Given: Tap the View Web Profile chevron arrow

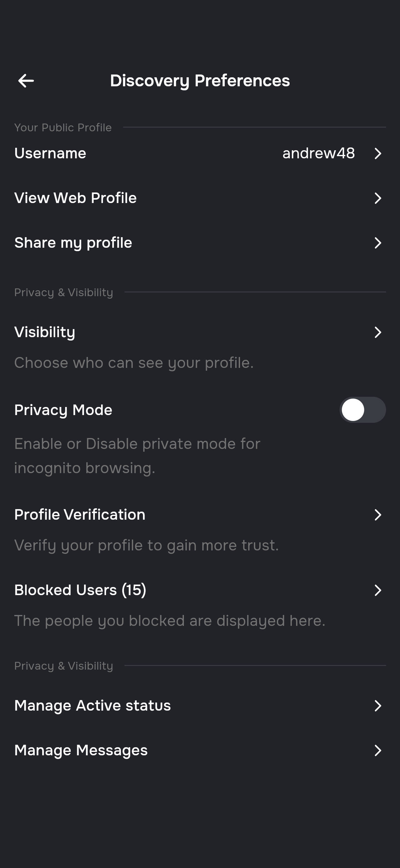Looking at the screenshot, I should pyautogui.click(x=378, y=198).
